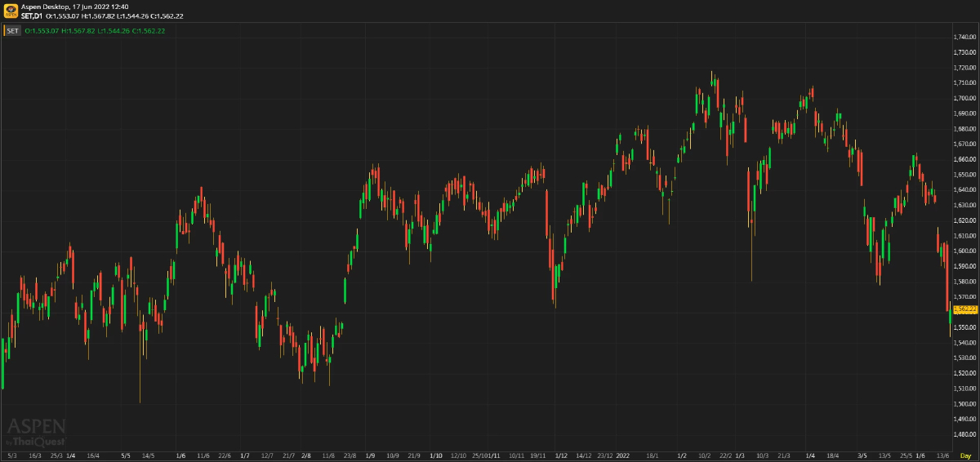980x462 pixels.
Task: Click the 2022 year marker on time axis
Action: [x=623, y=455]
